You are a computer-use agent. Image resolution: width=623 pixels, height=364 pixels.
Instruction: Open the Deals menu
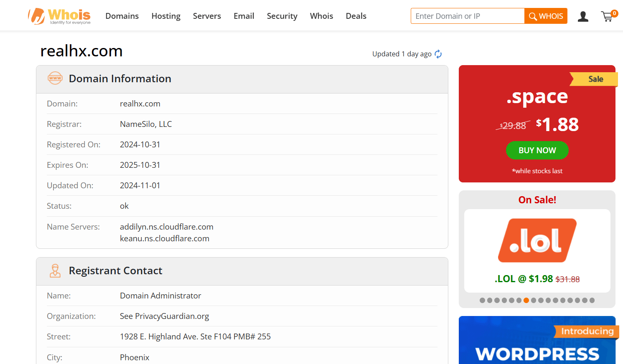click(x=356, y=16)
